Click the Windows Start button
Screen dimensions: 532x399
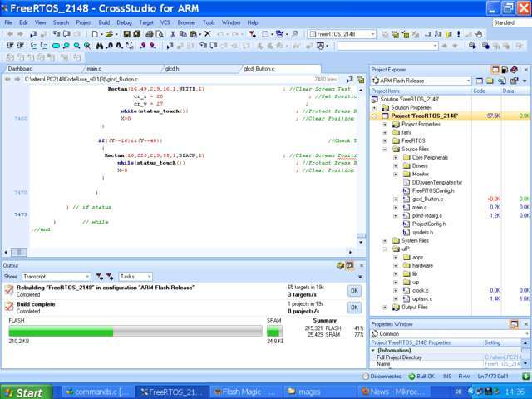click(23, 392)
